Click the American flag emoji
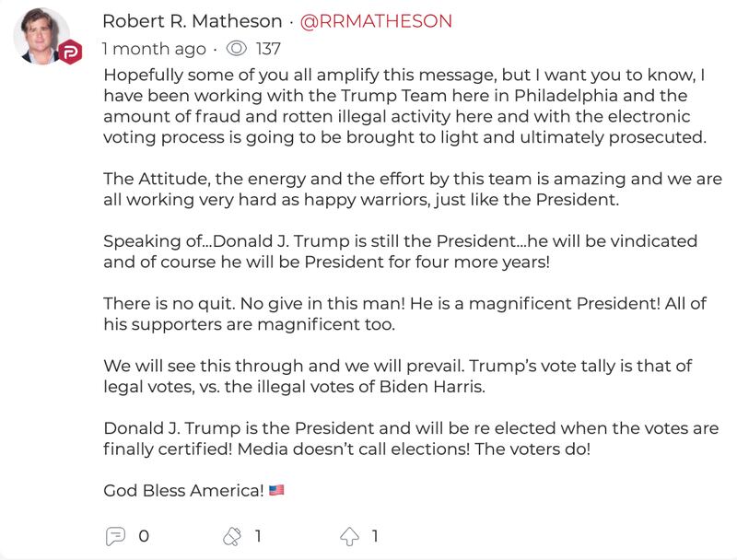 click(x=276, y=490)
